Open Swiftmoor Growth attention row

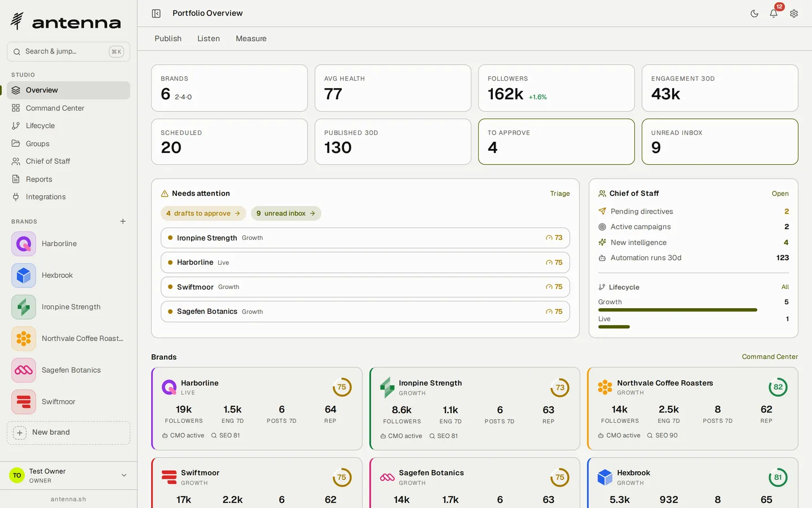[365, 287]
